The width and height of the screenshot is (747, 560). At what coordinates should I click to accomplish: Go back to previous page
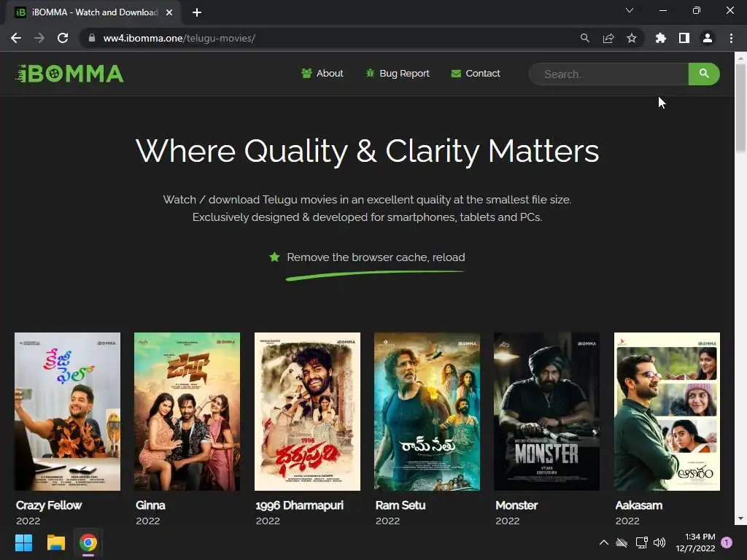pyautogui.click(x=16, y=38)
